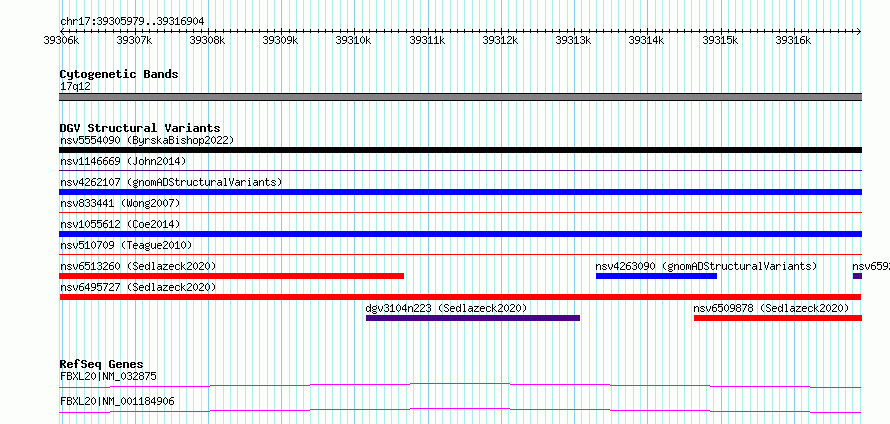890x424 pixels.
Task: Select the 39306k ruler tick label
Action: 61,40
